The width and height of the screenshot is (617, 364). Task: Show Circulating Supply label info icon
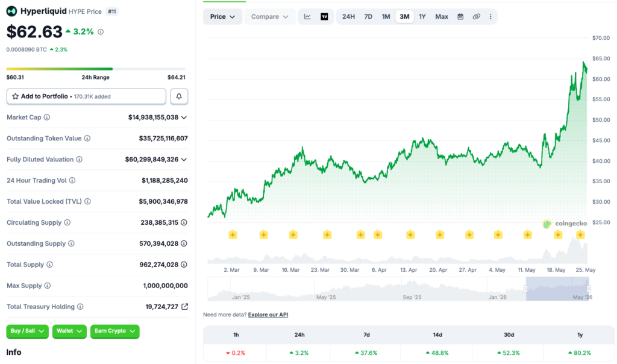67,223
